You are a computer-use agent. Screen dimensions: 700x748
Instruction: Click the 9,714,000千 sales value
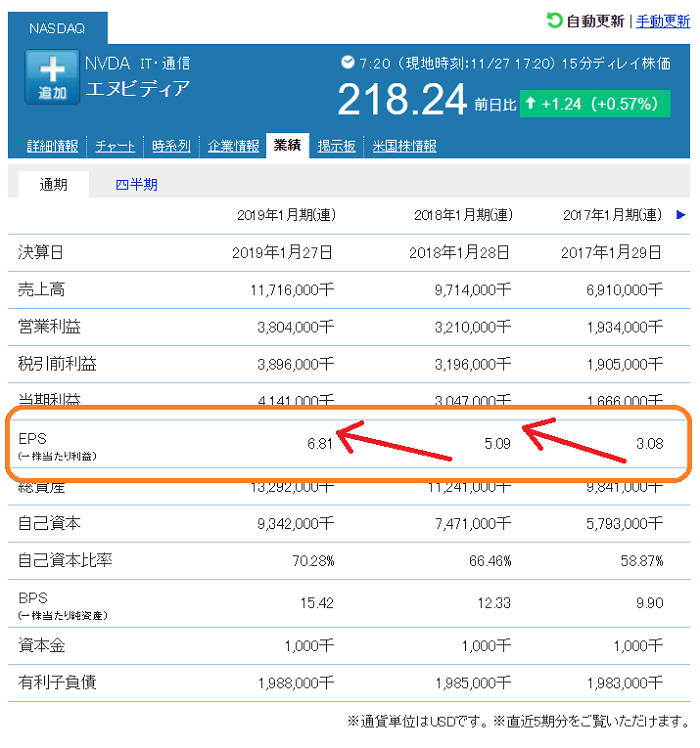coord(472,290)
